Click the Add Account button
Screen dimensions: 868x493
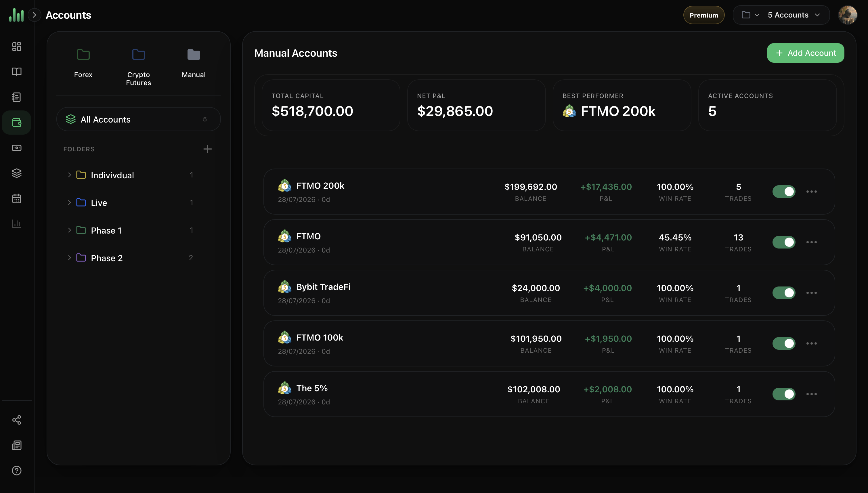pos(805,53)
